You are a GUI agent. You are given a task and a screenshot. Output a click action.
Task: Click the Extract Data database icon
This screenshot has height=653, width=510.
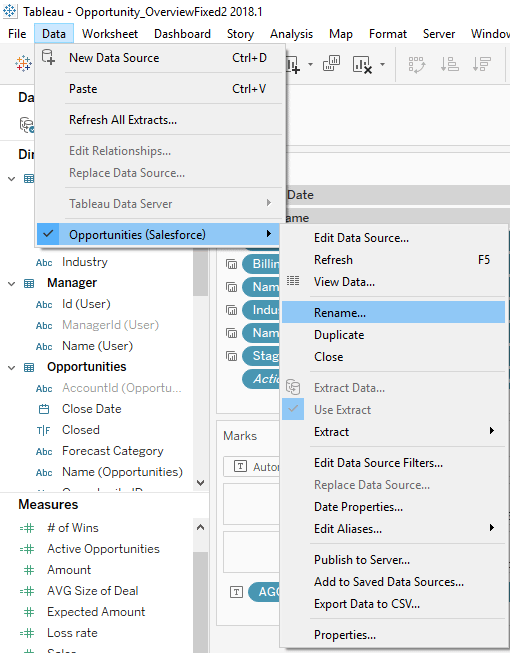click(293, 387)
